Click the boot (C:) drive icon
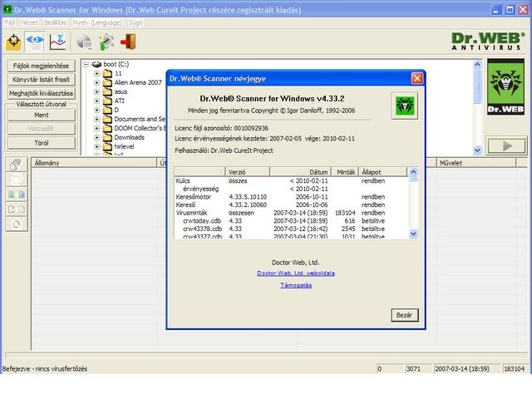This screenshot has height=399, width=532. 96,64
